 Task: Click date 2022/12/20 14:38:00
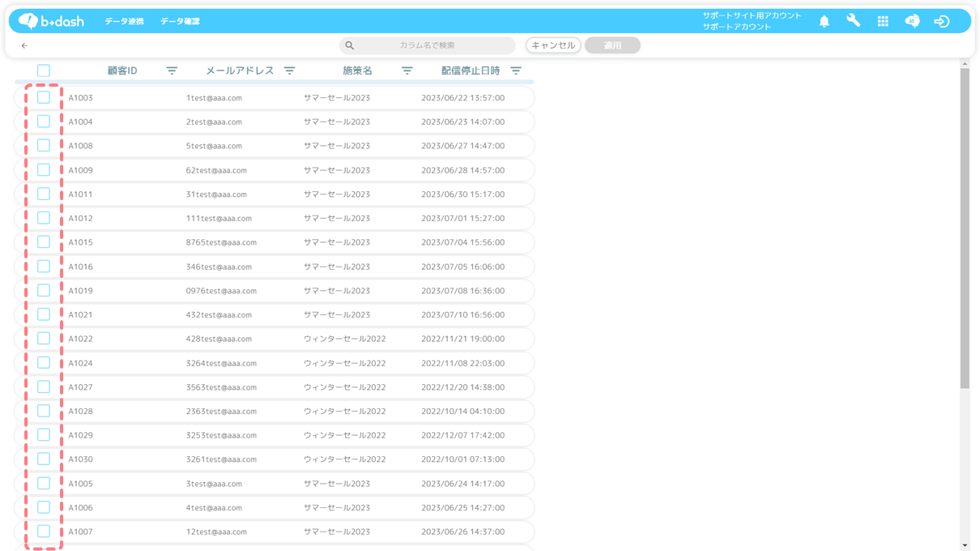tap(462, 387)
